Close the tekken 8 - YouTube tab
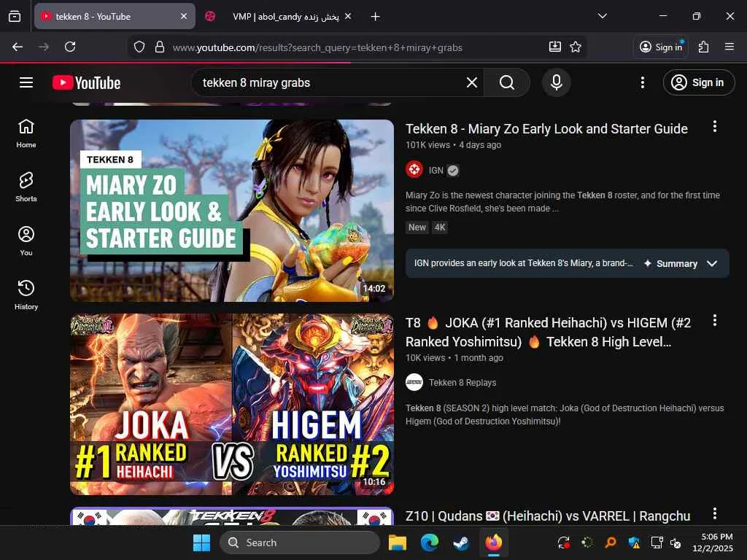This screenshot has width=747, height=560. (x=183, y=16)
